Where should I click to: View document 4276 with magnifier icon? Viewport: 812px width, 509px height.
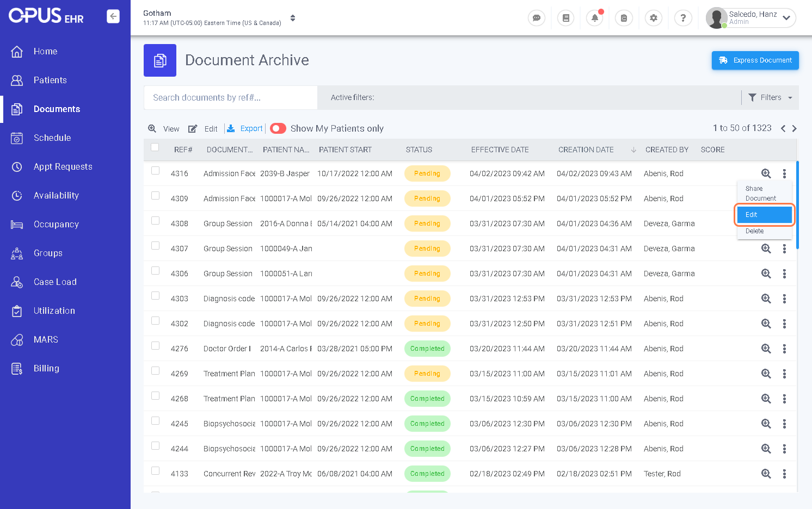766,349
